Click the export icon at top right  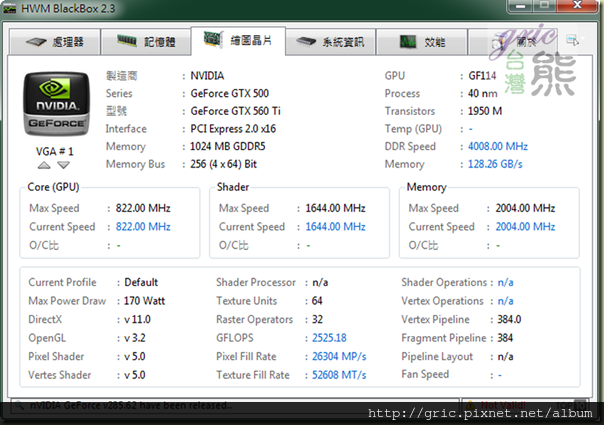(x=573, y=40)
